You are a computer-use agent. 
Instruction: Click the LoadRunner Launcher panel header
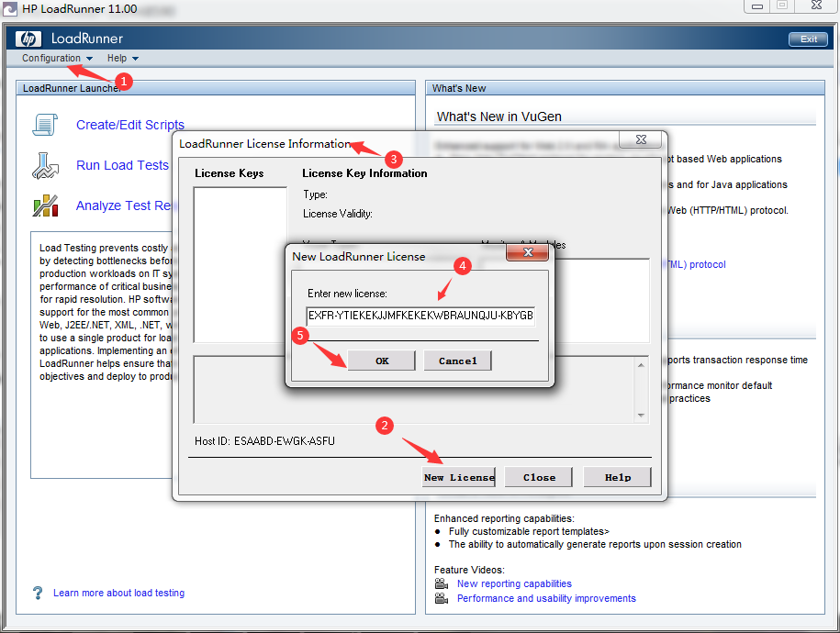(216, 88)
